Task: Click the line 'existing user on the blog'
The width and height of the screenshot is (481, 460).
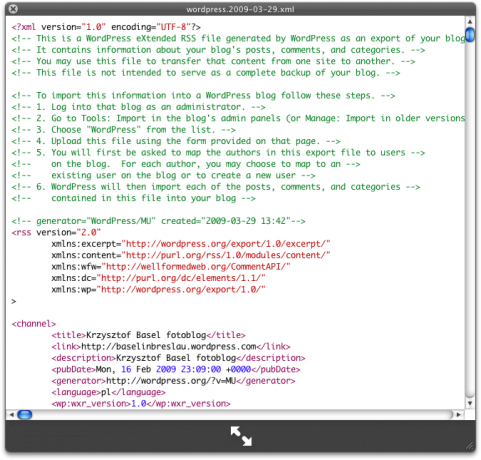Action: pyautogui.click(x=163, y=175)
